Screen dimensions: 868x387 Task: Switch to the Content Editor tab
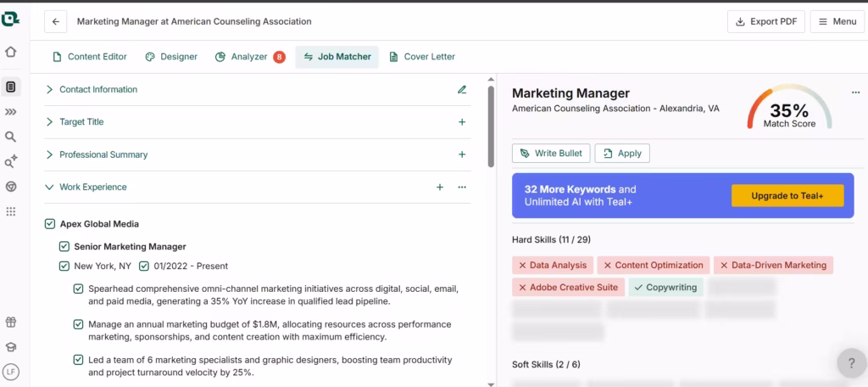tap(90, 57)
